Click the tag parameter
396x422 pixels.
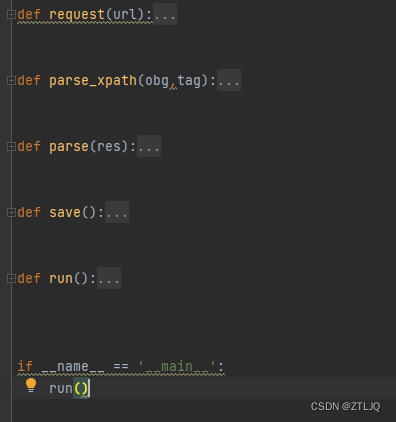click(x=189, y=81)
